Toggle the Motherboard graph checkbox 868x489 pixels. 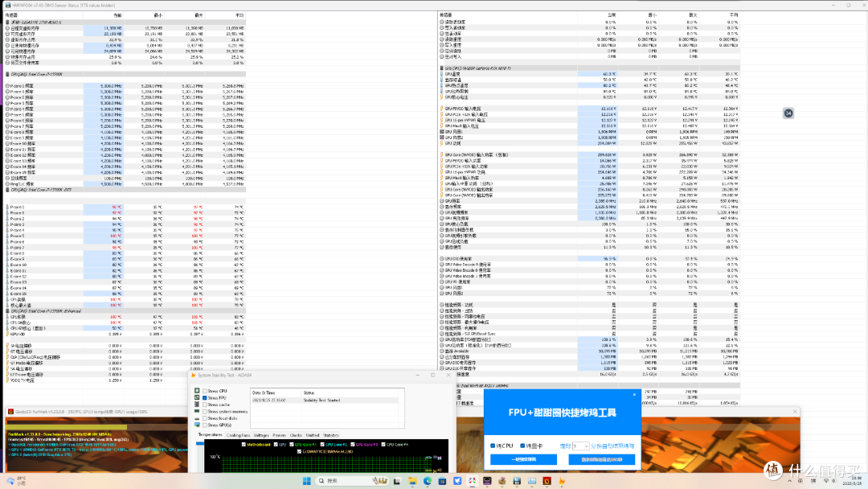pyautogui.click(x=244, y=444)
